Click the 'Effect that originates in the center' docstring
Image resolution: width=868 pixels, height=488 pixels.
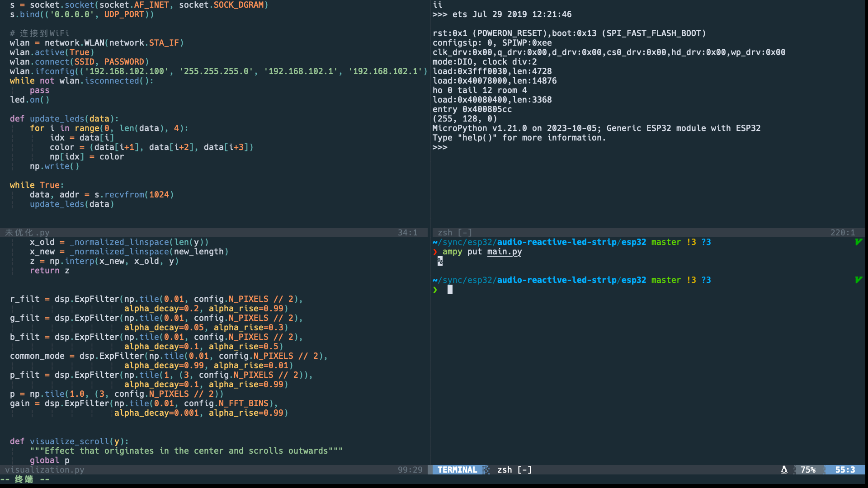click(186, 451)
